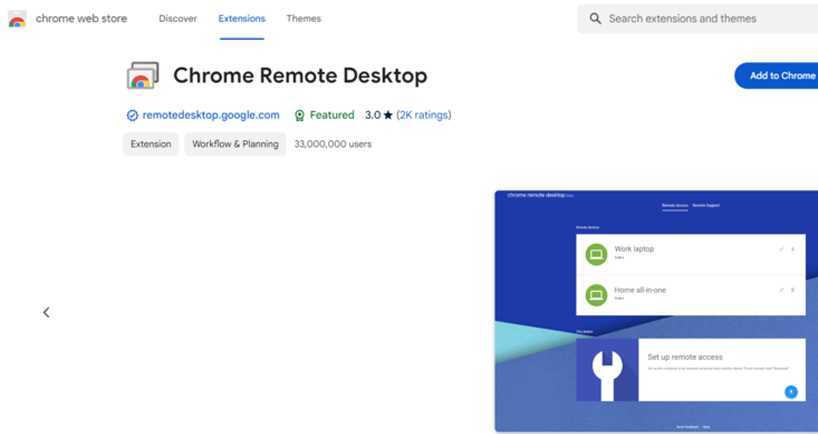Screen dimensions: 818x434
Task: Click the Add to Chrome button
Action: (x=777, y=76)
